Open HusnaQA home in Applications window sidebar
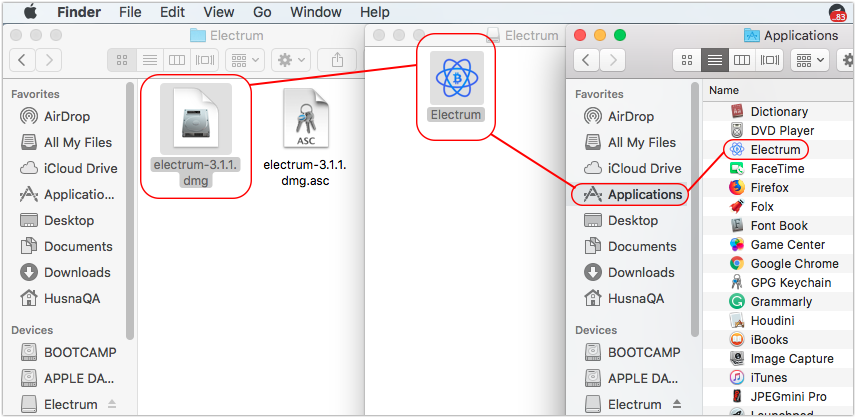The image size is (856, 418). click(624, 298)
